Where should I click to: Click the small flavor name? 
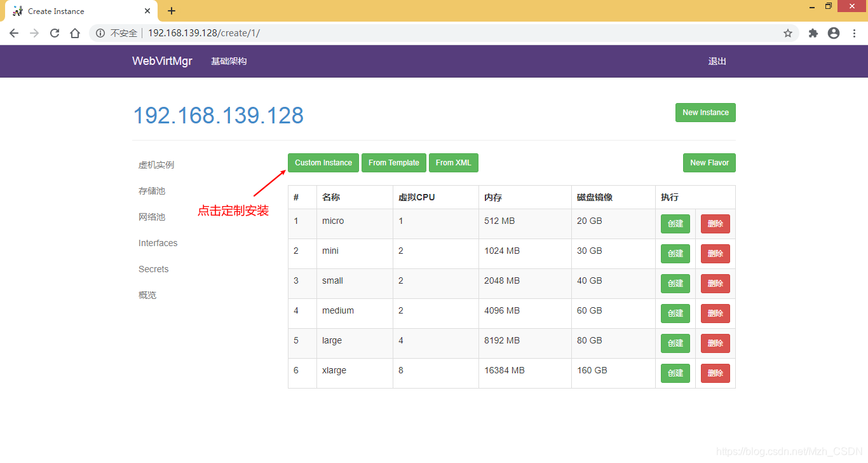click(332, 280)
